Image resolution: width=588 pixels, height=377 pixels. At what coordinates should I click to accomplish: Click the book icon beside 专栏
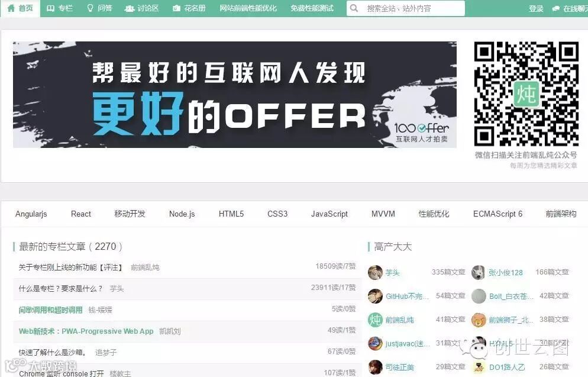[51, 8]
